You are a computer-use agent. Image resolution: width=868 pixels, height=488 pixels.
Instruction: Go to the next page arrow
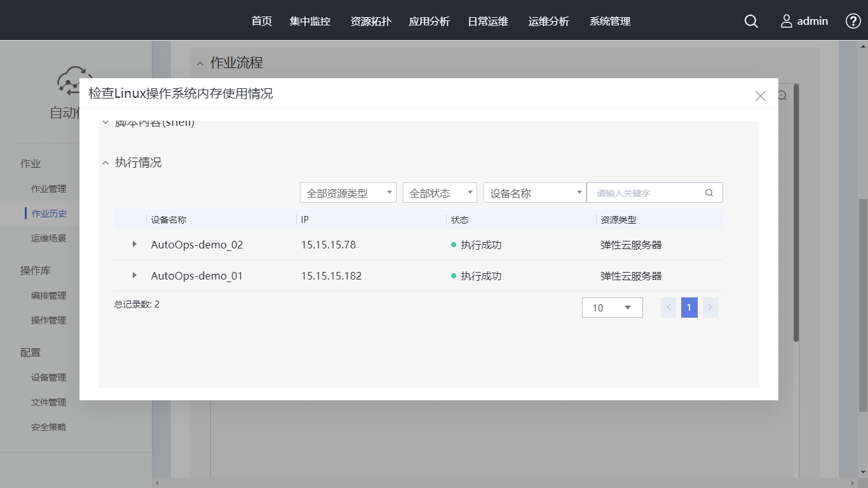pyautogui.click(x=710, y=308)
